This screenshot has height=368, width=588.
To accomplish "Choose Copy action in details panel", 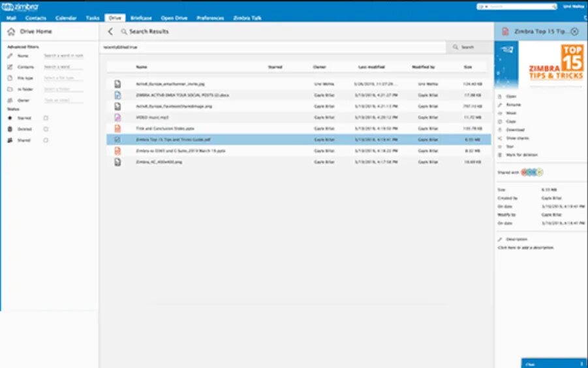I will click(x=511, y=121).
